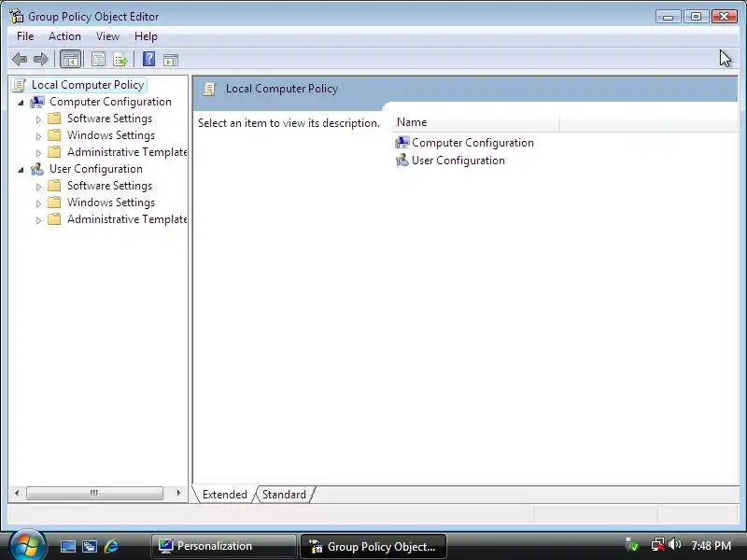Click folder icon of Administrative Templates under User Configuration

point(54,219)
